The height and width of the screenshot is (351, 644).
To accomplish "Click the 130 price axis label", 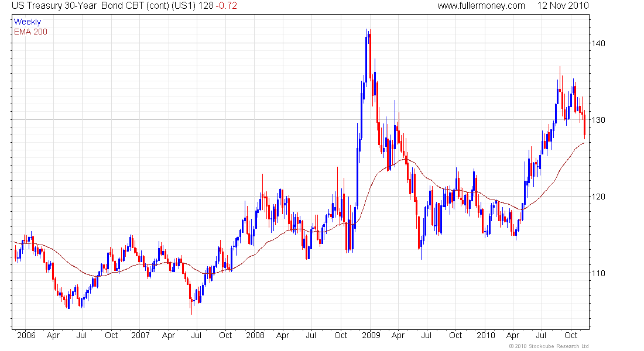I will pos(598,121).
